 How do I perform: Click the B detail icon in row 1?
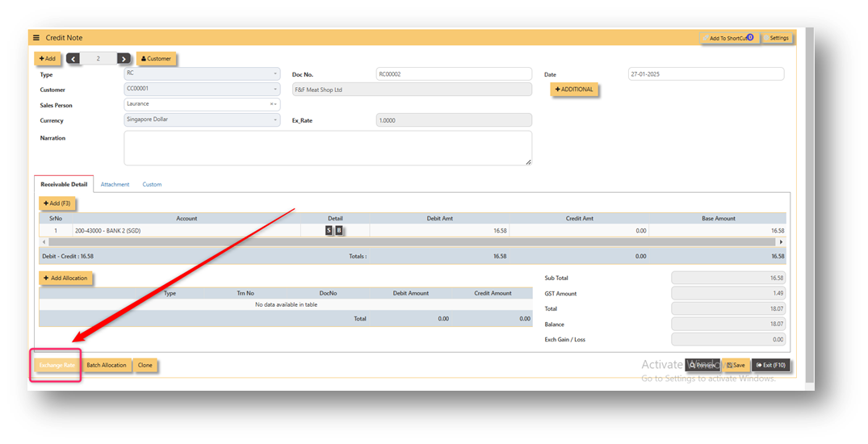coord(339,230)
